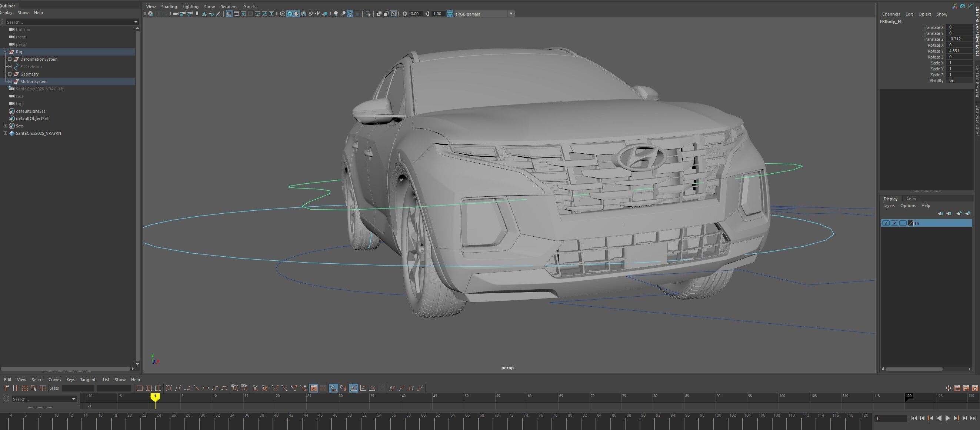The width and height of the screenshot is (980, 430).
Task: Select the region keys tool icon
Action: coord(34,388)
